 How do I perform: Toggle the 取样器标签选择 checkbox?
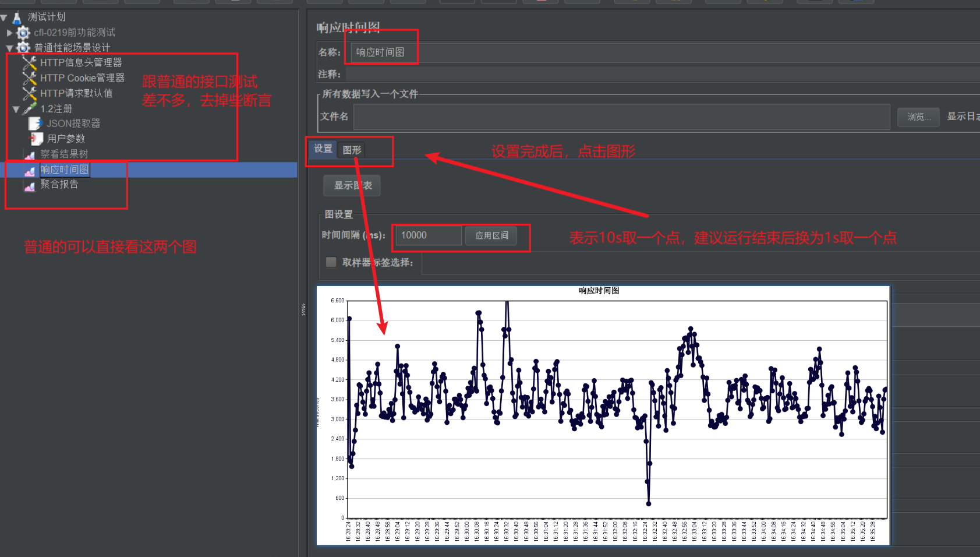(x=331, y=262)
